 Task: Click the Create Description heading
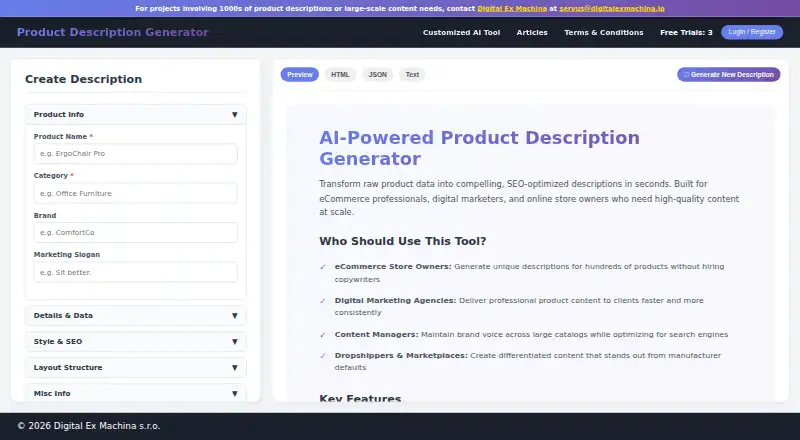coord(84,79)
